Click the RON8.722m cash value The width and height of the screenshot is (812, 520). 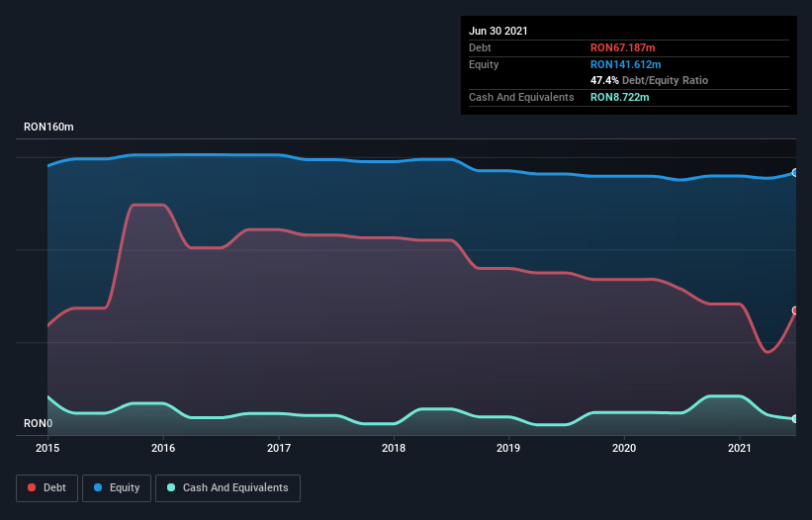point(620,97)
